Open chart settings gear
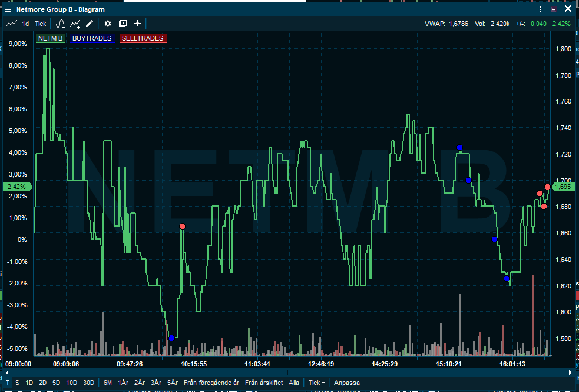 pos(107,24)
